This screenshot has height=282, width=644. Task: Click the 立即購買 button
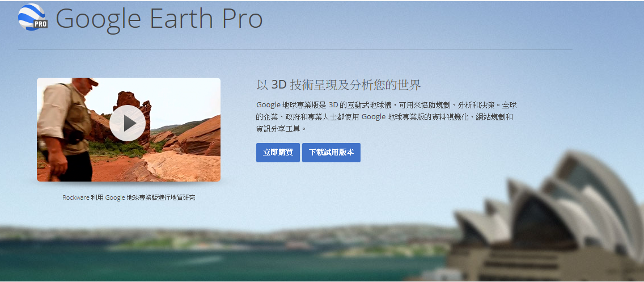coord(278,153)
